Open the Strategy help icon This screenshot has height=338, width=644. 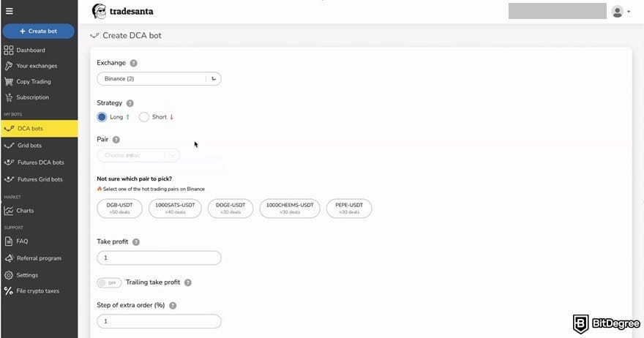tap(130, 103)
